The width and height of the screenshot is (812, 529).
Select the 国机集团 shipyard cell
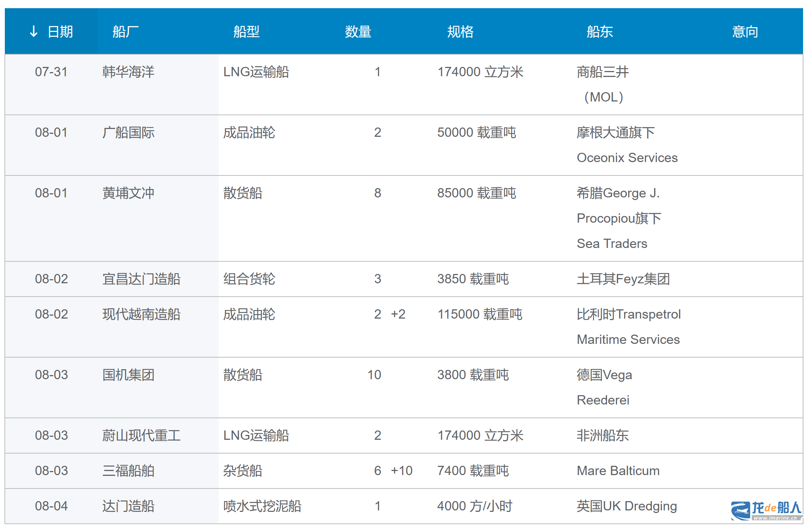pyautogui.click(x=128, y=375)
